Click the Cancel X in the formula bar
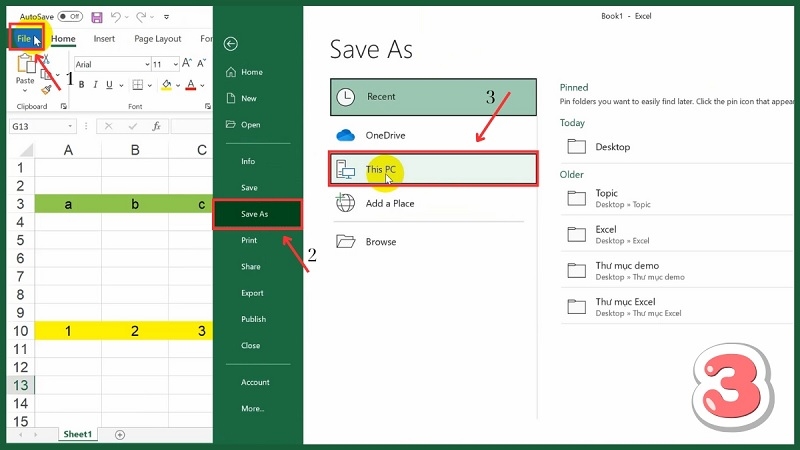 108,126
